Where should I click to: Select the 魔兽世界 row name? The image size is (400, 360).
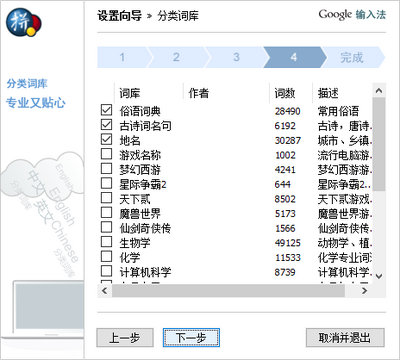click(x=140, y=213)
